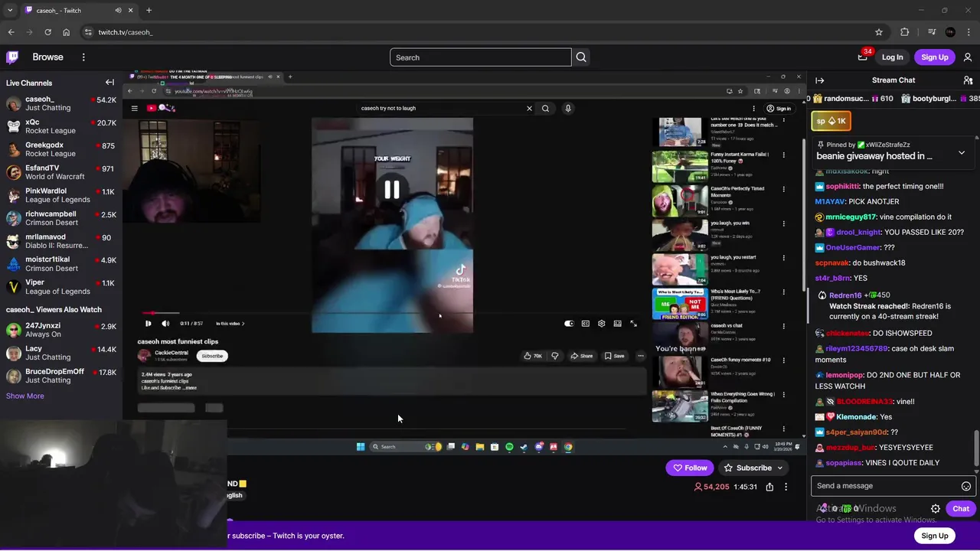Open Greekgodx channel in sidebar
This screenshot has height=551, width=980.
pyautogui.click(x=61, y=149)
